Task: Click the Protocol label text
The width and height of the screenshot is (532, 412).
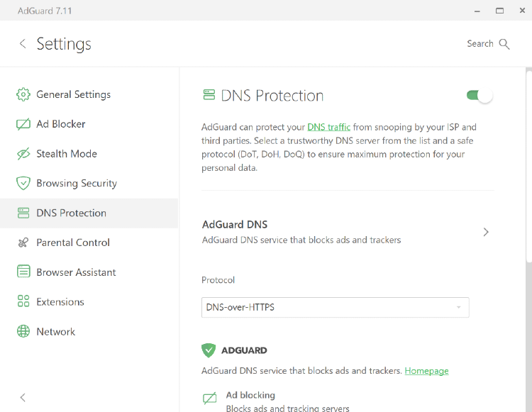Action: 218,280
